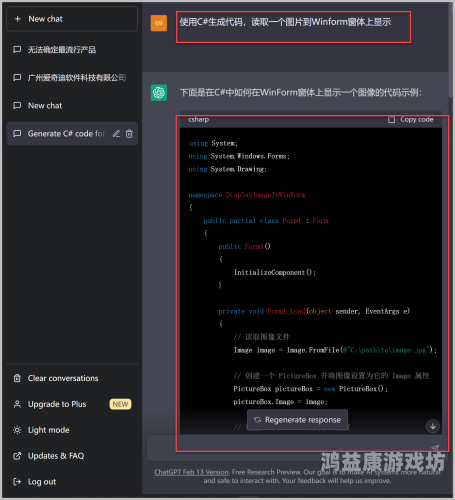
Task: Delete conversation with the trash icon
Action: click(x=129, y=134)
